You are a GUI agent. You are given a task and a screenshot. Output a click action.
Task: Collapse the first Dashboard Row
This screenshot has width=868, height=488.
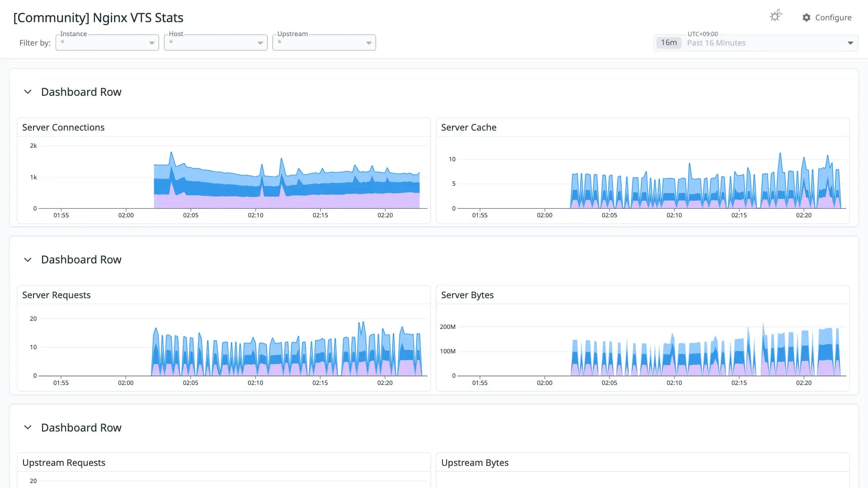[x=28, y=92]
